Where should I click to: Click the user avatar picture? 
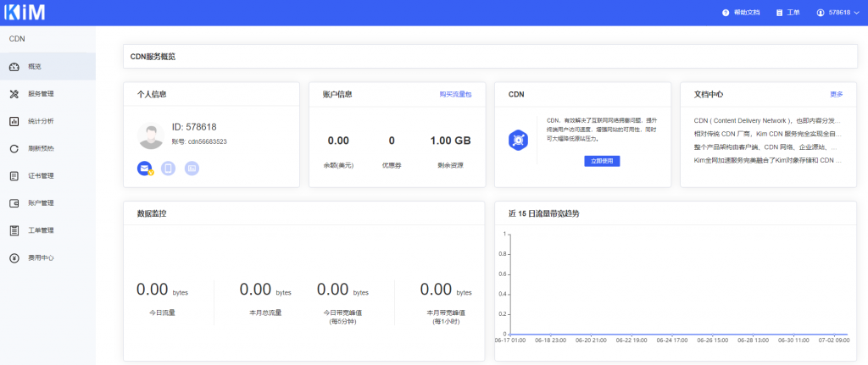150,134
